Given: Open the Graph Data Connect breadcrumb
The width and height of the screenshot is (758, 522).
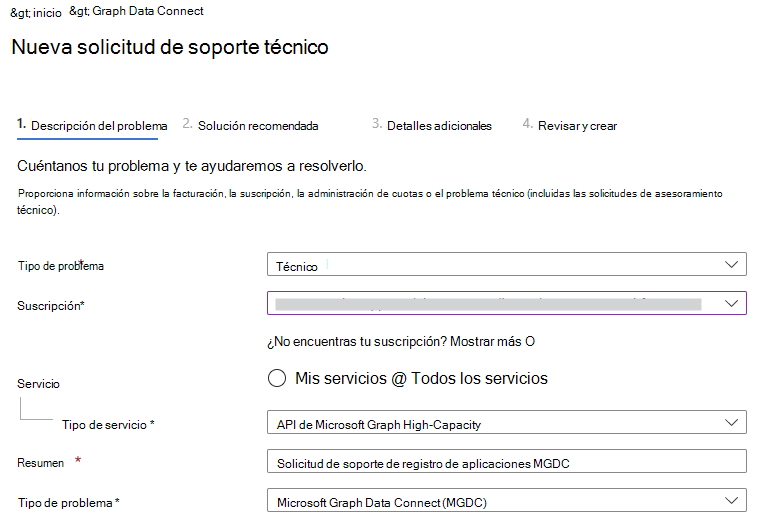Looking at the screenshot, I should click(x=148, y=11).
